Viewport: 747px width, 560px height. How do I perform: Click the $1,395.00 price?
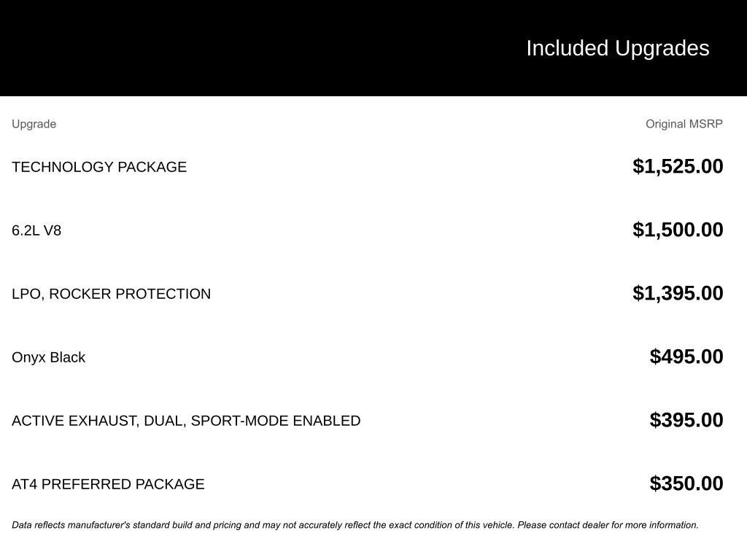(x=678, y=293)
